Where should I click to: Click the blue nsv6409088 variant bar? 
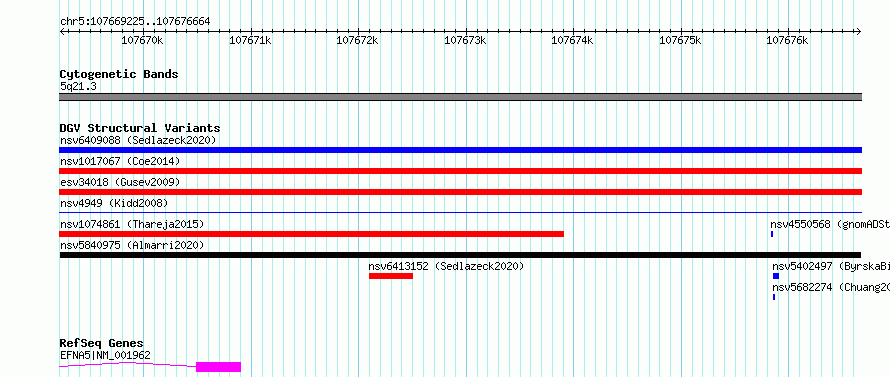[460, 150]
